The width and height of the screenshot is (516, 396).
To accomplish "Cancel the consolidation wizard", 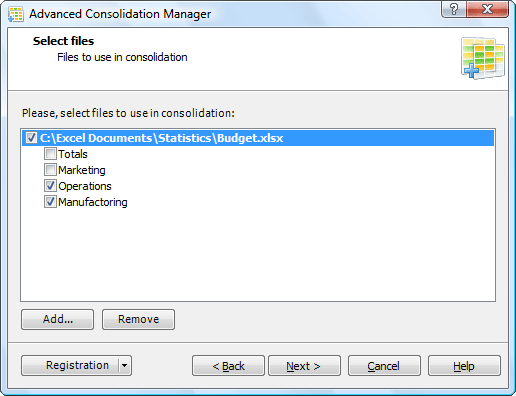I will click(x=384, y=366).
